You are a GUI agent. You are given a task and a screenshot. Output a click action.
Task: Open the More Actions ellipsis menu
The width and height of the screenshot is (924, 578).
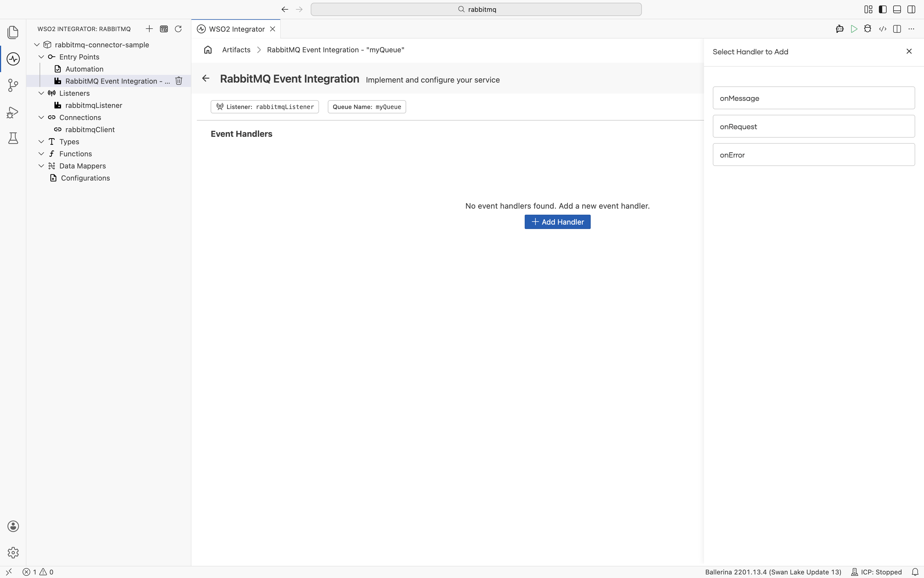[x=911, y=29]
